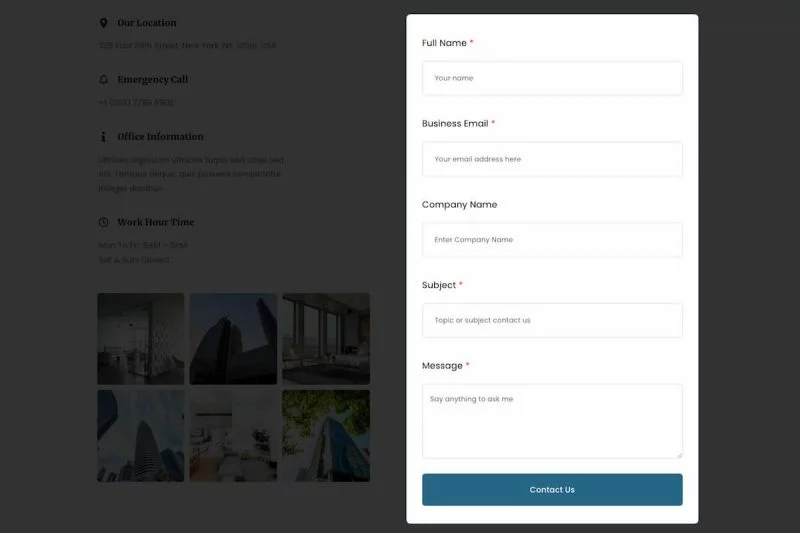Screen dimensions: 800x533
Task: Focus the Full Name input field
Action: click(x=552, y=78)
